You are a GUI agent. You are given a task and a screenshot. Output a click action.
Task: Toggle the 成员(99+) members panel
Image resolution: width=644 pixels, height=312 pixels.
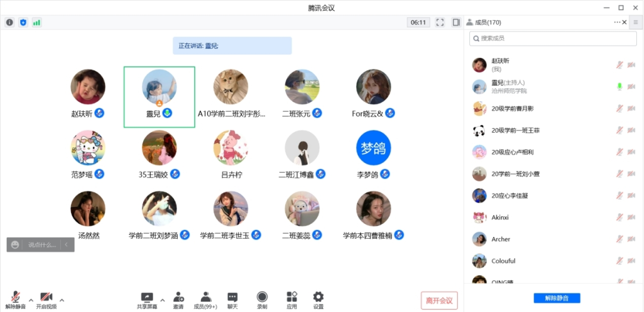point(206,299)
